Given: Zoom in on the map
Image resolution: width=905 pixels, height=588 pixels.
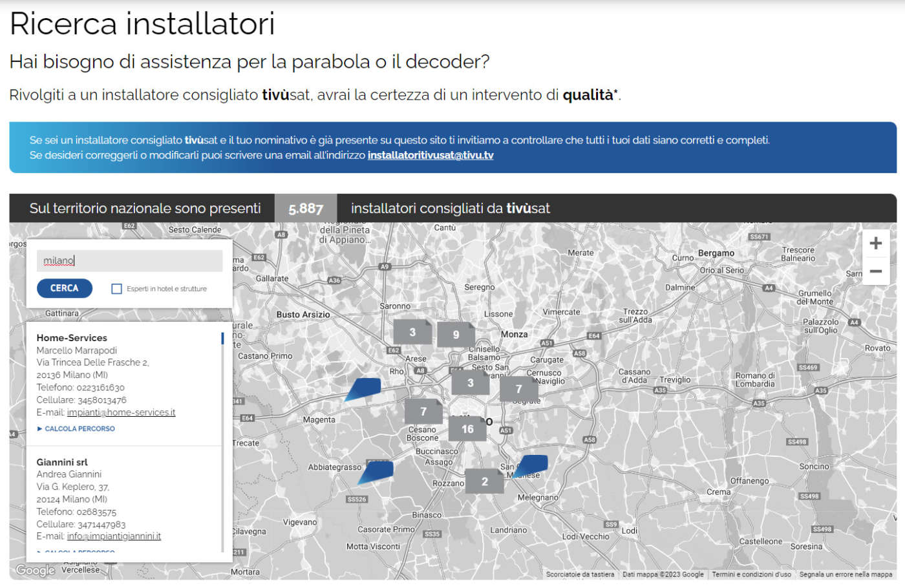Looking at the screenshot, I should point(875,244).
